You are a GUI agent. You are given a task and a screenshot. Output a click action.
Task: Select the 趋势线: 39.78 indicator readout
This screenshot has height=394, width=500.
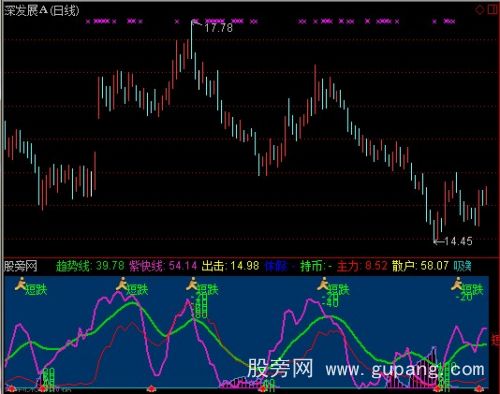click(x=90, y=266)
